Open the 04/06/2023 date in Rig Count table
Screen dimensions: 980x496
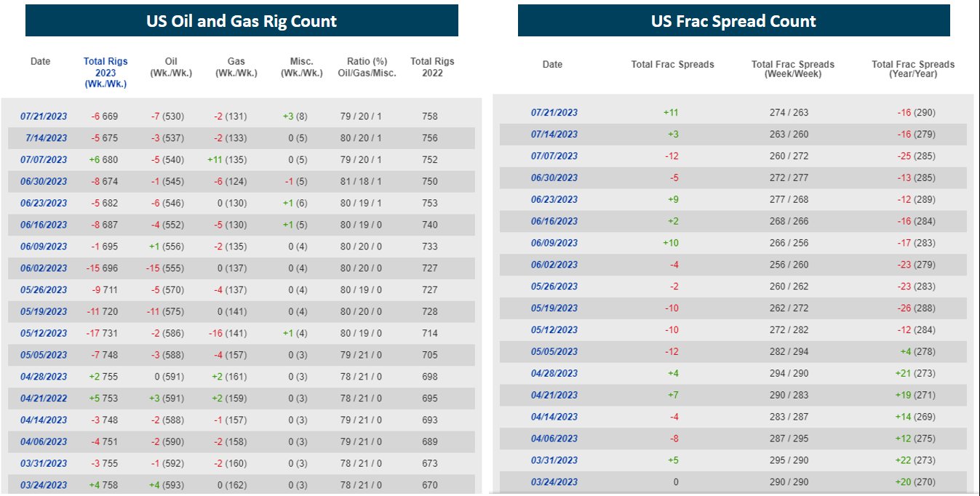click(44, 441)
